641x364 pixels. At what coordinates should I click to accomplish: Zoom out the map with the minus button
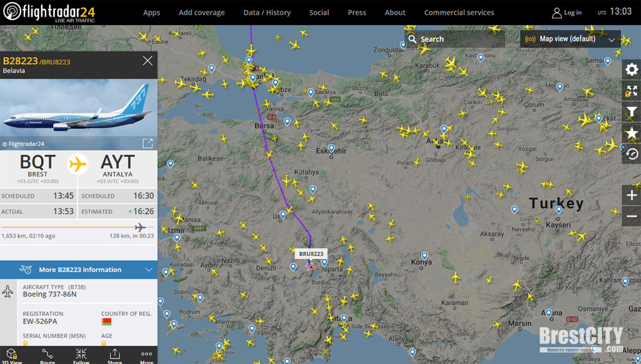pyautogui.click(x=631, y=216)
